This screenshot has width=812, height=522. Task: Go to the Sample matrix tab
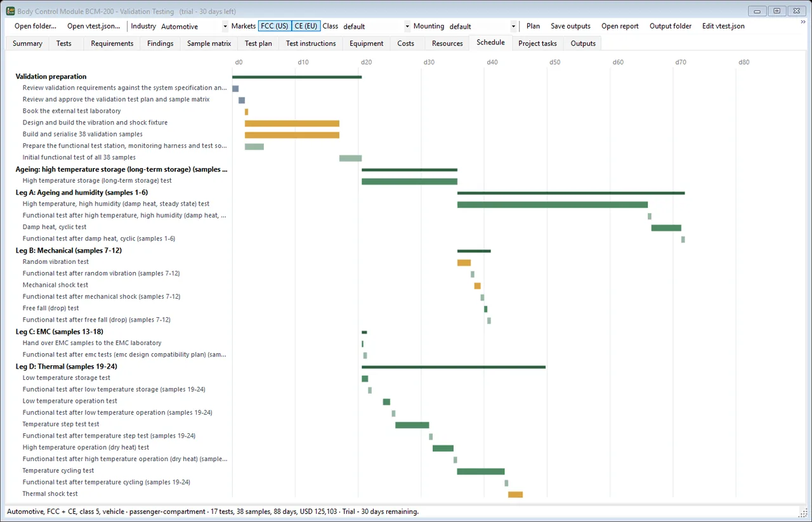(209, 44)
